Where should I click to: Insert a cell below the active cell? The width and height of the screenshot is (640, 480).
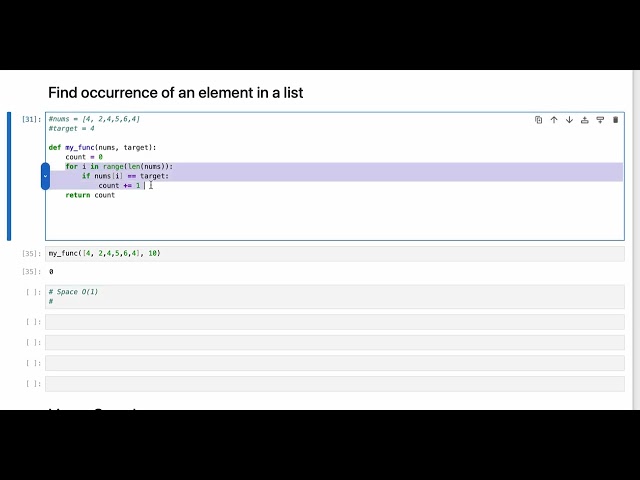[600, 120]
